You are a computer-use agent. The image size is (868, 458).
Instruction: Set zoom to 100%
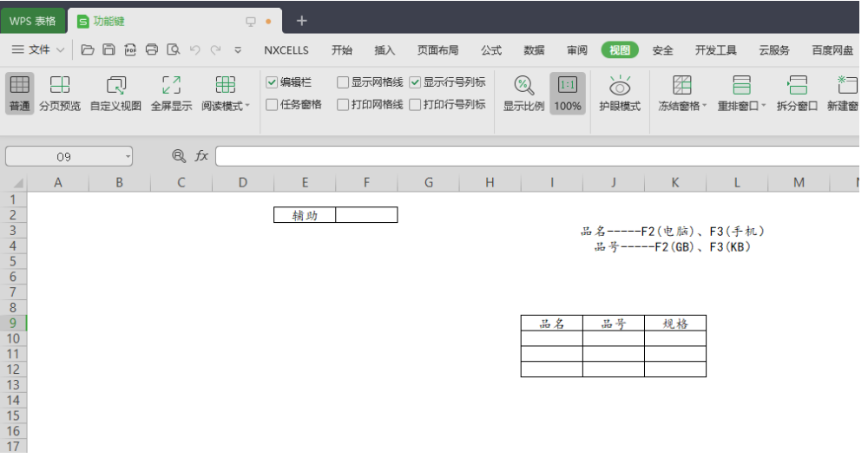[x=568, y=93]
